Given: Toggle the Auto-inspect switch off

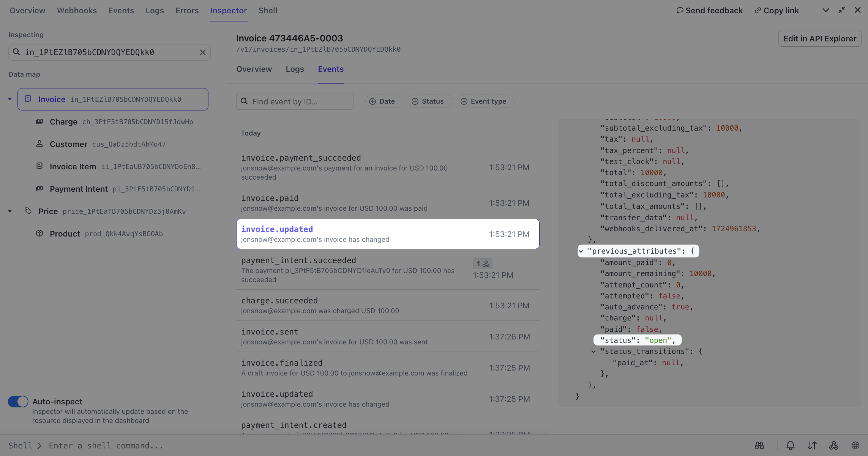Looking at the screenshot, I should click(x=18, y=401).
